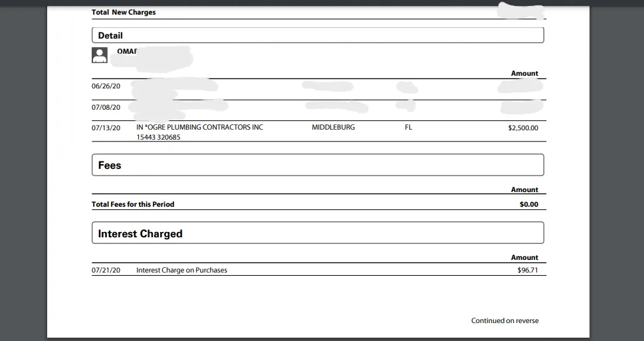
Task: Click the Fees section header box
Action: [318, 165]
